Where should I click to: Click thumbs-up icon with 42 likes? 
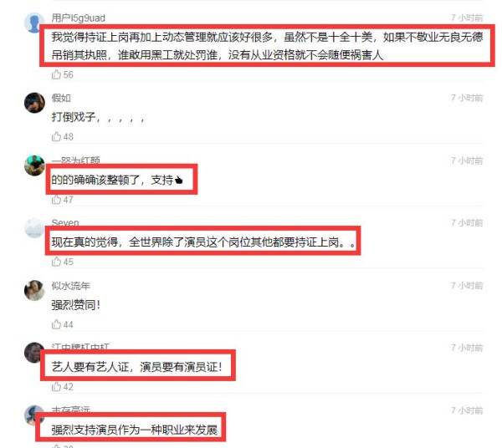tap(56, 387)
